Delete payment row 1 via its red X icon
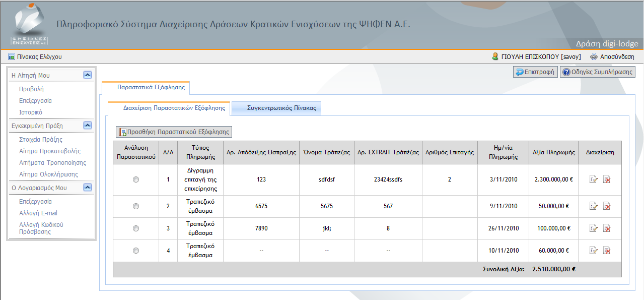The image size is (644, 300). [x=607, y=179]
